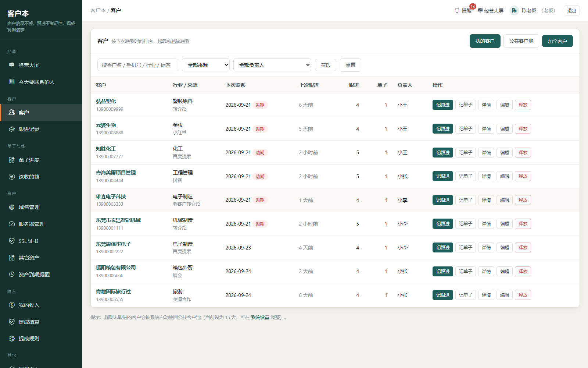Click 释放 for 雄森电子科技
The image size is (588, 368).
pos(523,200)
